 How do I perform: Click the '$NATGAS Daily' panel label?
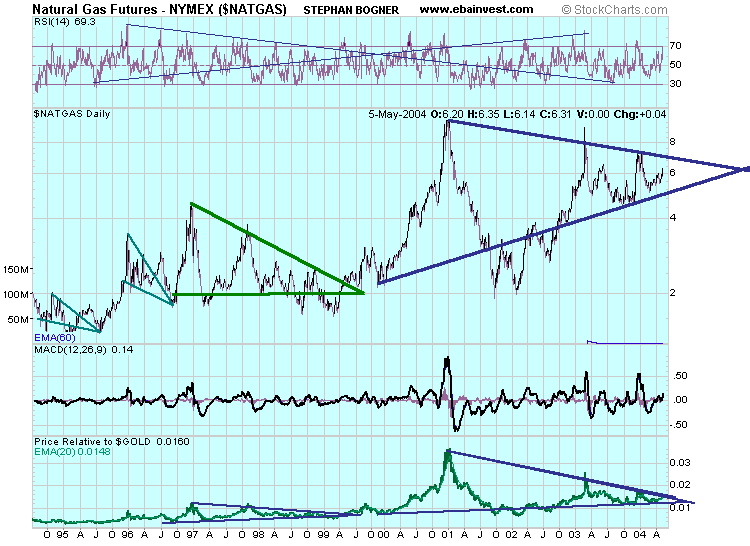point(72,114)
